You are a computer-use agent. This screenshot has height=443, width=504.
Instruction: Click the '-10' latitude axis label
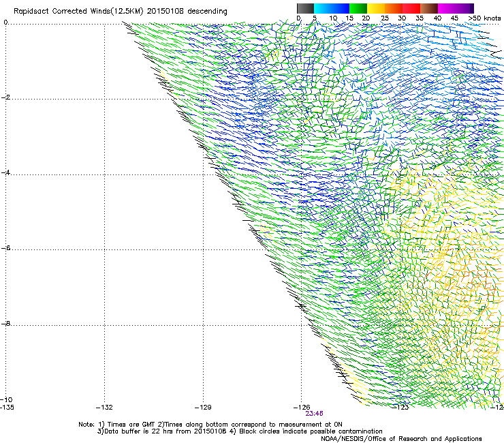click(7, 399)
